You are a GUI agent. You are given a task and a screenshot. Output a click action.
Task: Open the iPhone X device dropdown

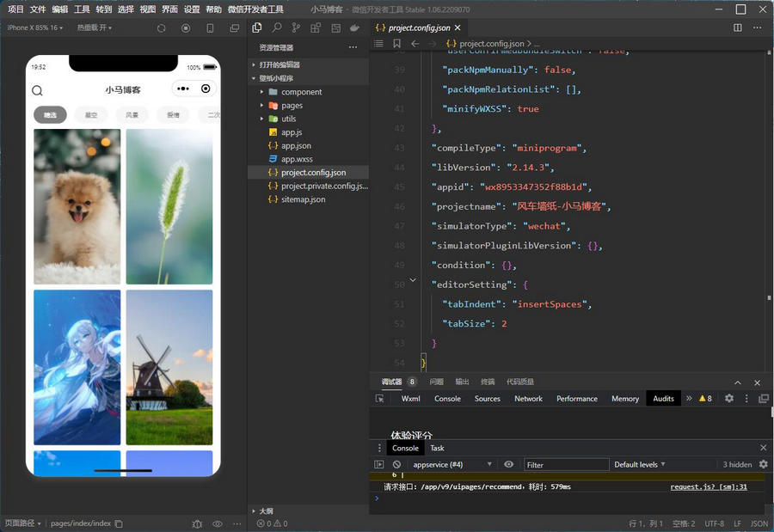(34, 28)
